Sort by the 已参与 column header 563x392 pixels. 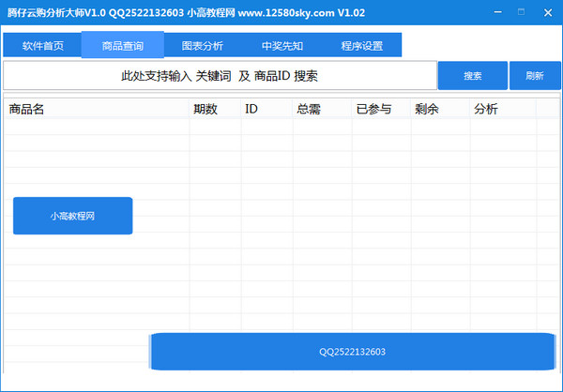point(380,110)
